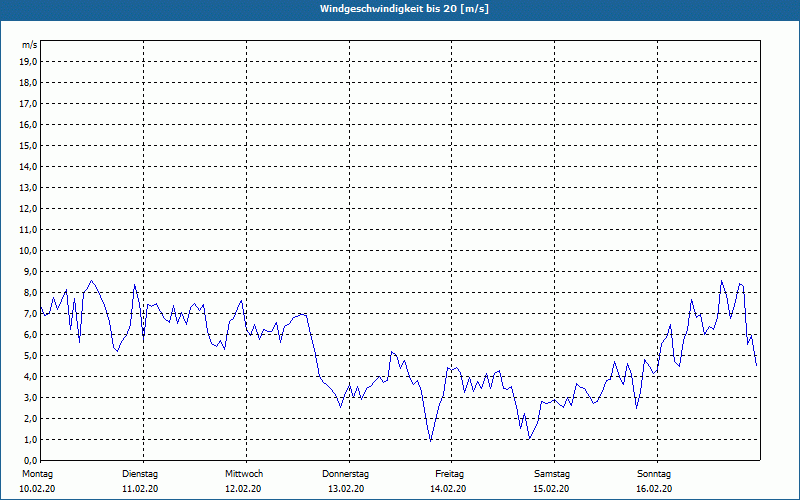Screen dimensions: 800x500
Task: Select the 15,0 axis value
Action: coord(28,145)
